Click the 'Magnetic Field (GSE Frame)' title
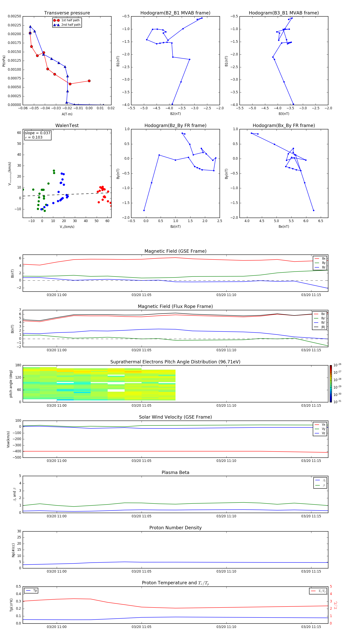Image resolution: width=351 pixels, height=644 pixels. [x=175, y=251]
